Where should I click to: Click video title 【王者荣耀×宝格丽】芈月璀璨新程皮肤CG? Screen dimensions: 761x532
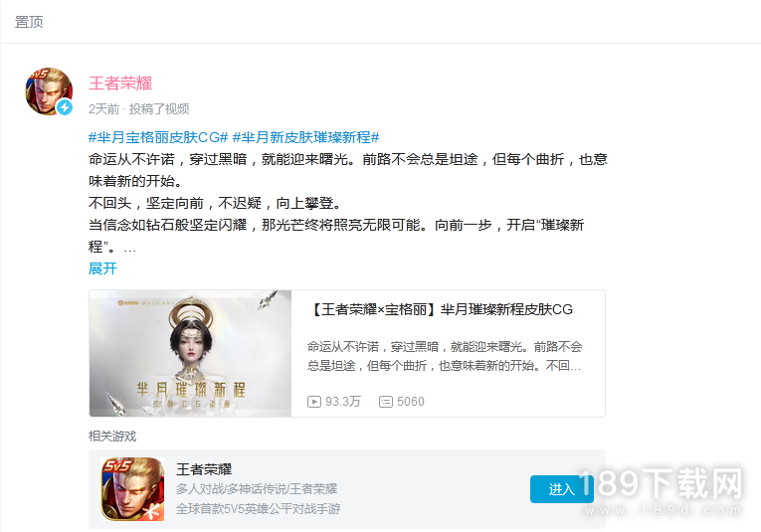coord(441,309)
